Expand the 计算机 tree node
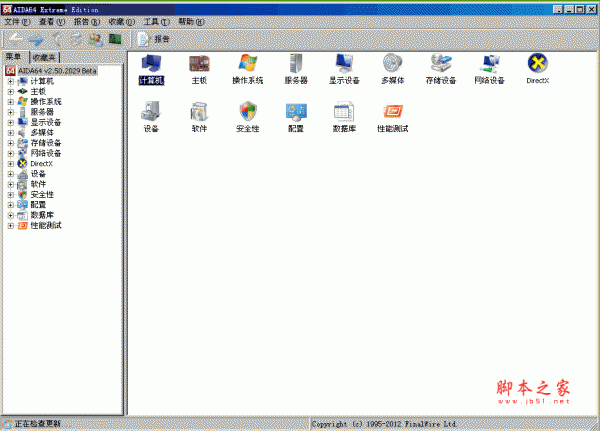The height and width of the screenshot is (431, 600). click(11, 82)
